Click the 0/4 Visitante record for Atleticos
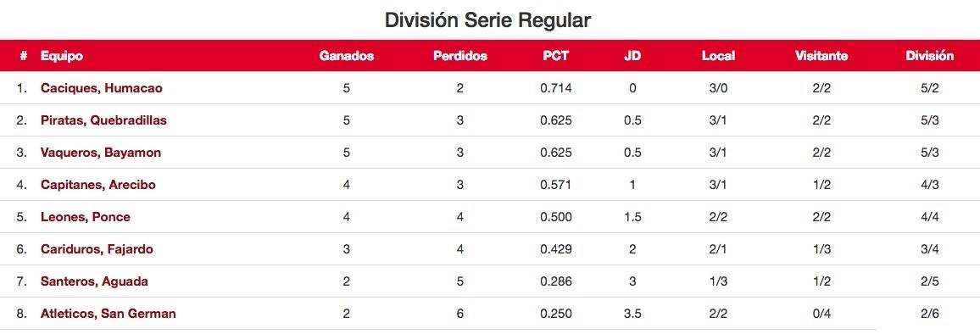The image size is (980, 334). [821, 314]
